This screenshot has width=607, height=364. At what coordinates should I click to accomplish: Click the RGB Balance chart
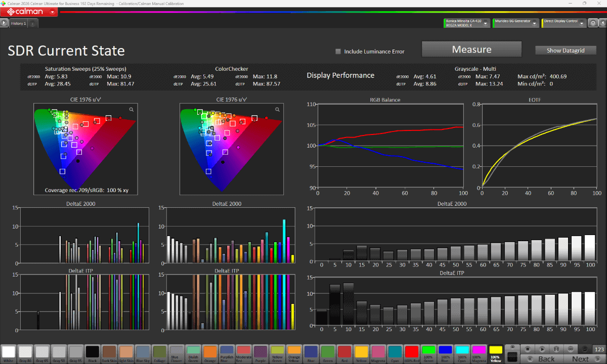tap(389, 146)
